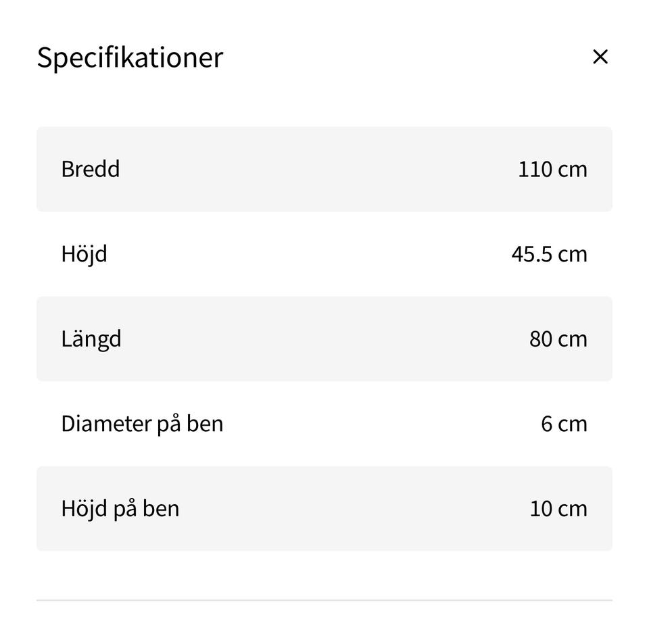Close the Specifikationer panel

point(600,57)
